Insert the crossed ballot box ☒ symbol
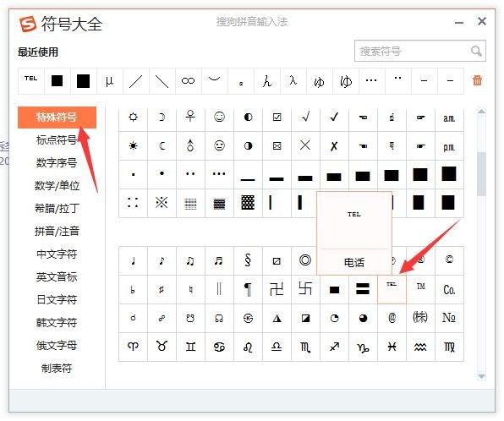This screenshot has width=504, height=421. (277, 146)
